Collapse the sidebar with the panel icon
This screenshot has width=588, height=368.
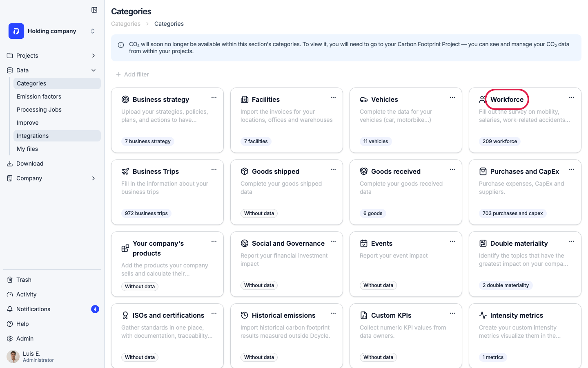click(94, 10)
